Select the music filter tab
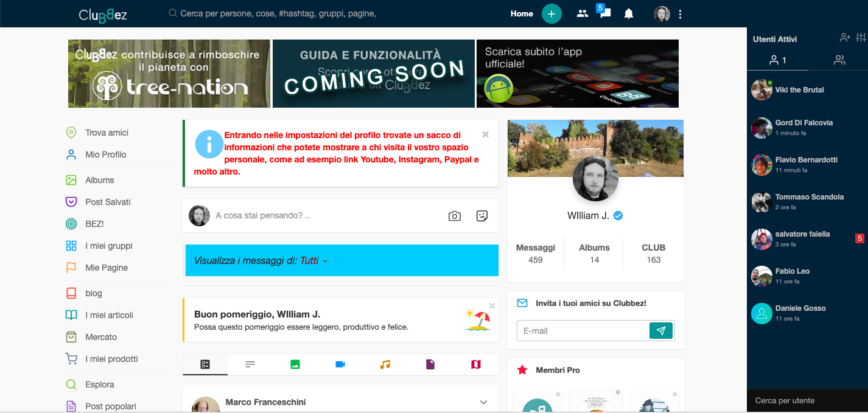The height and width of the screenshot is (413, 868). pos(385,364)
